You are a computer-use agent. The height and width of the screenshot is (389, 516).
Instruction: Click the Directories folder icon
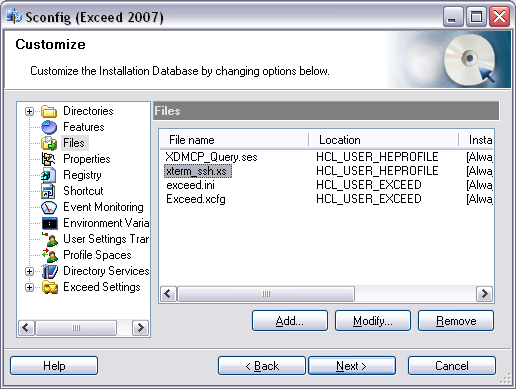click(49, 111)
